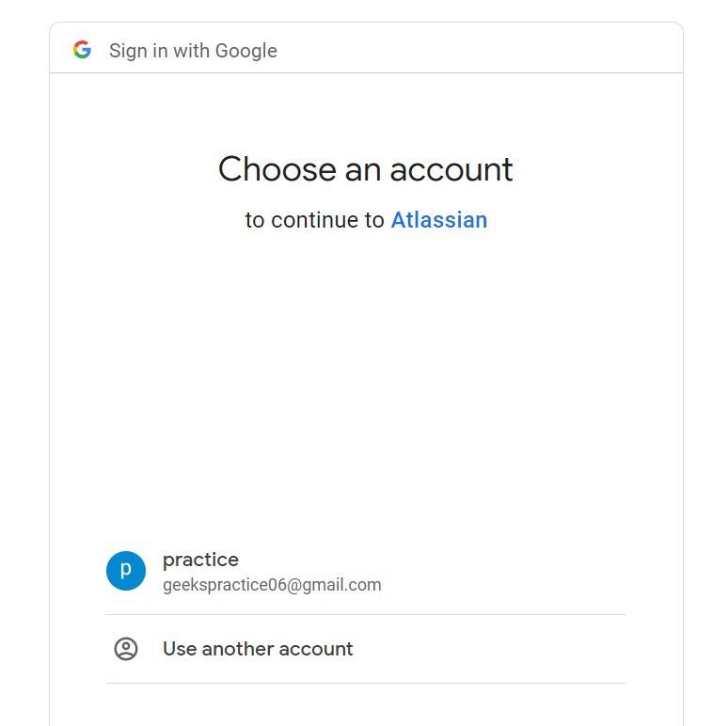
Task: Click the person icon beside Use another account
Action: pyautogui.click(x=126, y=649)
